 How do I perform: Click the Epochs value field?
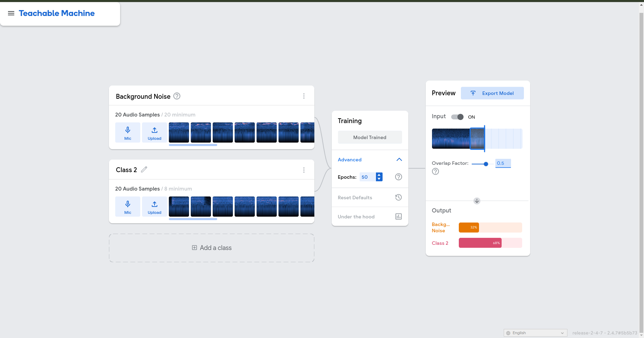tap(367, 177)
